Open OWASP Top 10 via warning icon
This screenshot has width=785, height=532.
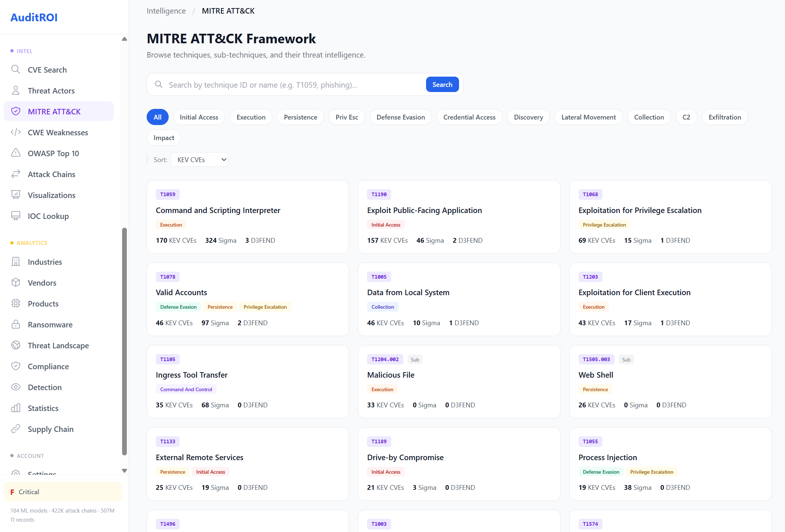[16, 153]
